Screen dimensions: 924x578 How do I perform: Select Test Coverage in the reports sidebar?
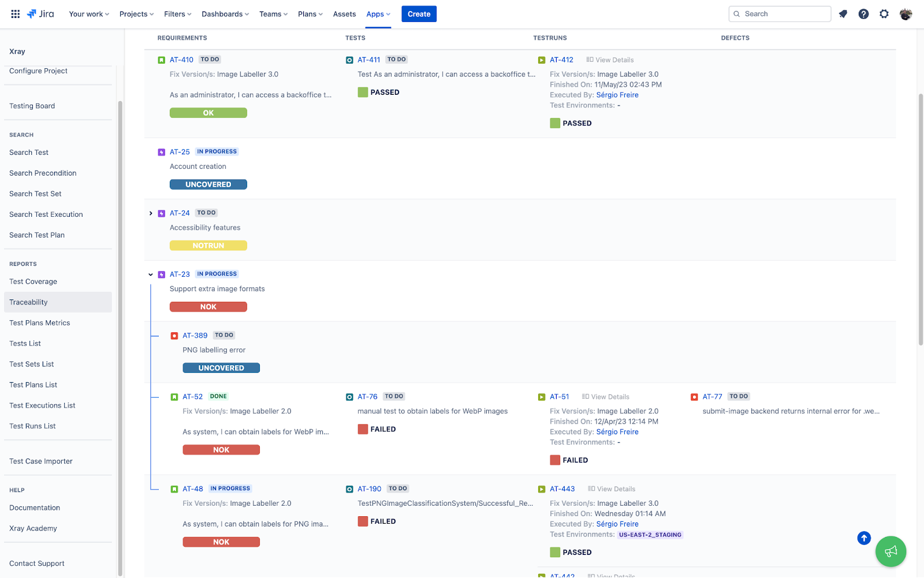point(33,281)
